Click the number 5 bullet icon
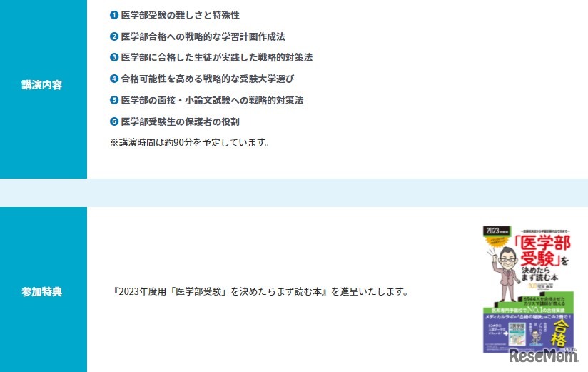 point(114,100)
